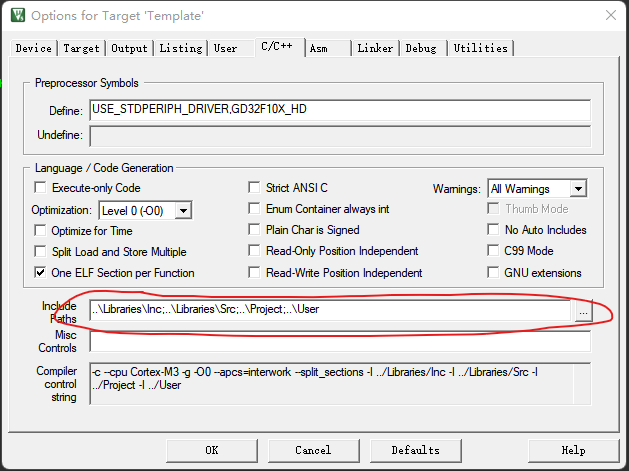Click the Compiler control string box
The width and height of the screenshot is (629, 471).
coord(340,384)
